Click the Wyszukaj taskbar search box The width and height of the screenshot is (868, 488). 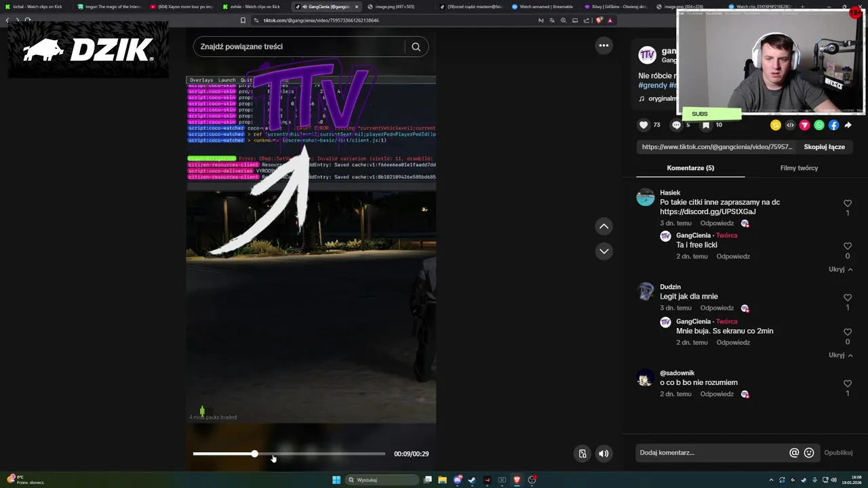pyautogui.click(x=382, y=480)
